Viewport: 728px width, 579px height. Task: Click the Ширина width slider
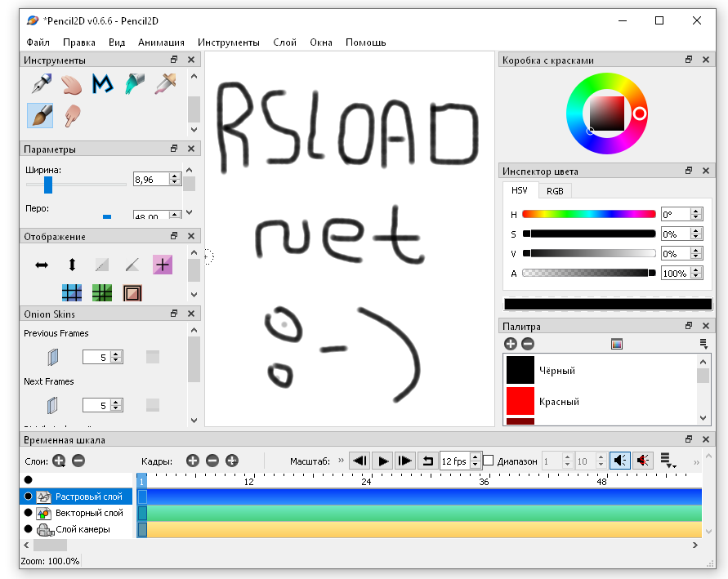coord(76,185)
